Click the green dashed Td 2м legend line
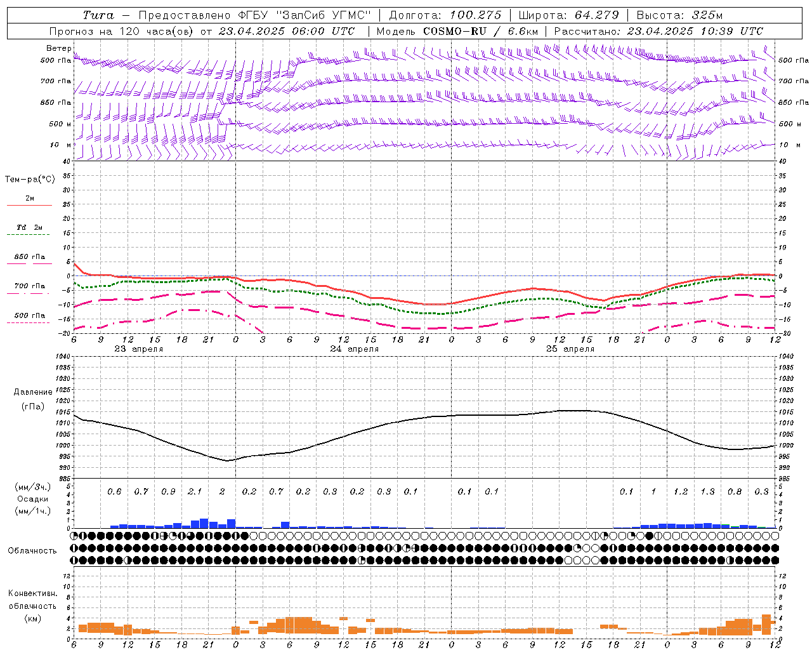The height and width of the screenshot is (650, 812). coord(28,234)
